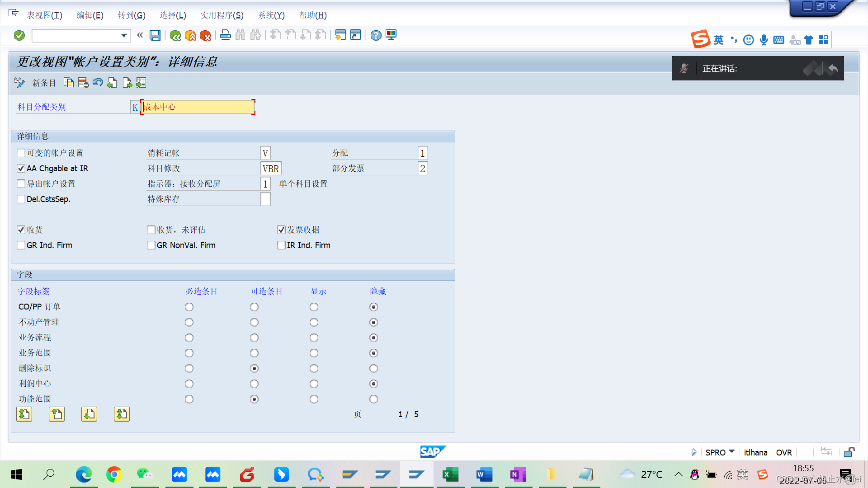Open the command field dropdown arrow
This screenshot has height=488, width=868.
[124, 35]
